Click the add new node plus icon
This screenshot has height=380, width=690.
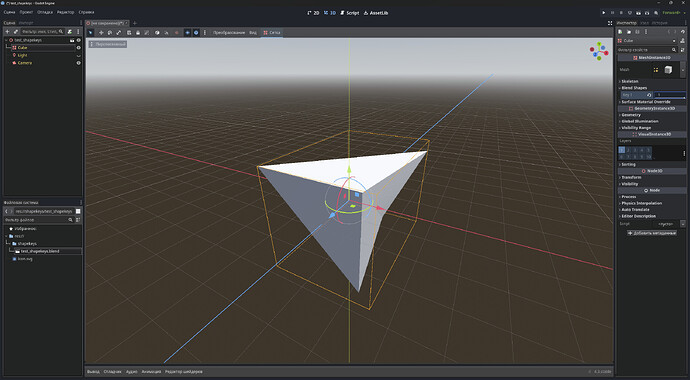click(x=7, y=32)
